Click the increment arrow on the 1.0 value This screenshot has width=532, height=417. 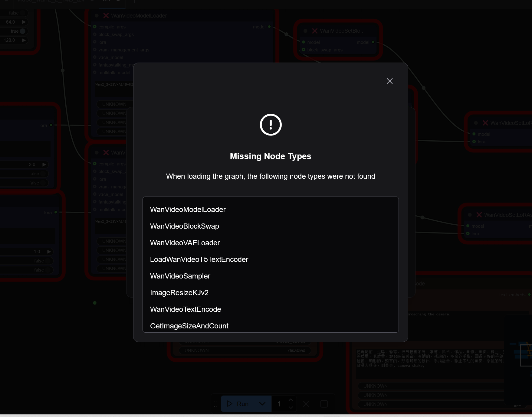(x=49, y=252)
